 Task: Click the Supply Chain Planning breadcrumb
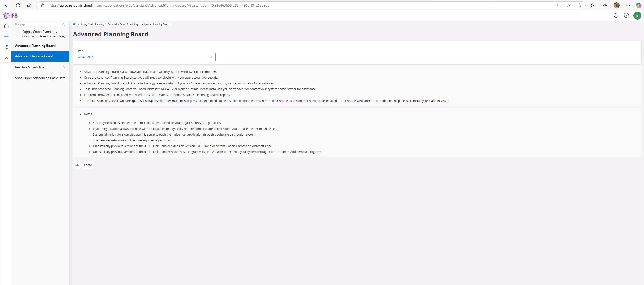pos(92,24)
